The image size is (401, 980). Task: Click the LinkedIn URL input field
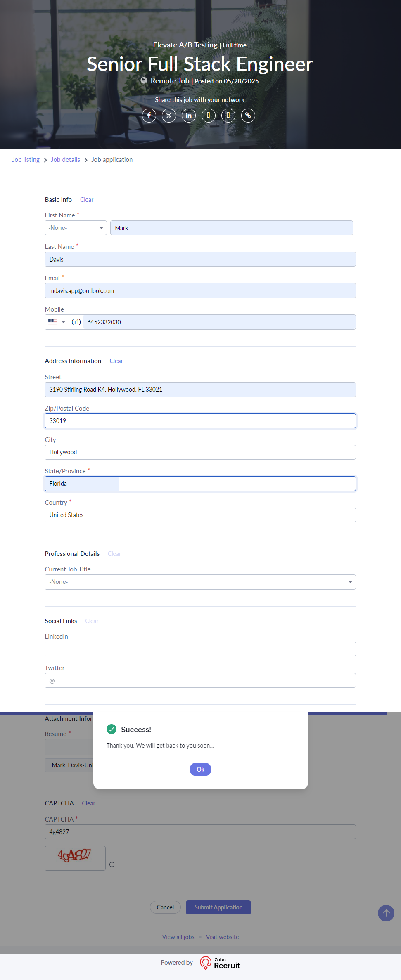[200, 649]
